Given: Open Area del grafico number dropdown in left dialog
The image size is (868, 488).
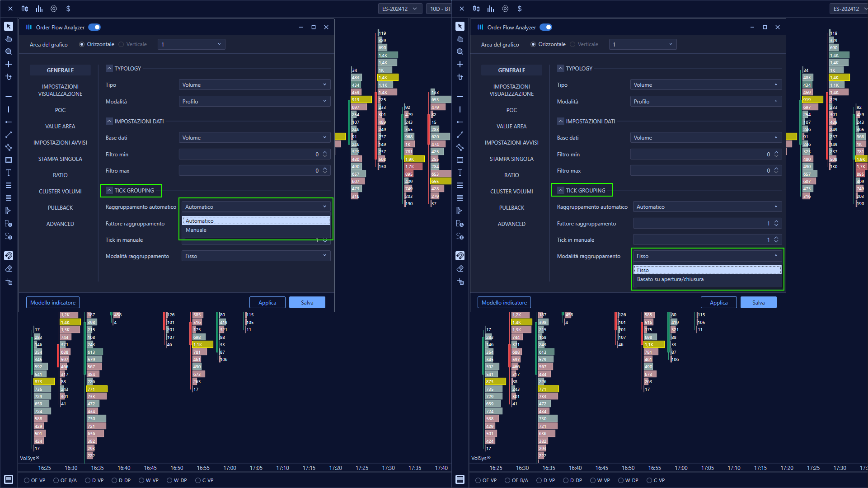Looking at the screenshot, I should point(192,44).
